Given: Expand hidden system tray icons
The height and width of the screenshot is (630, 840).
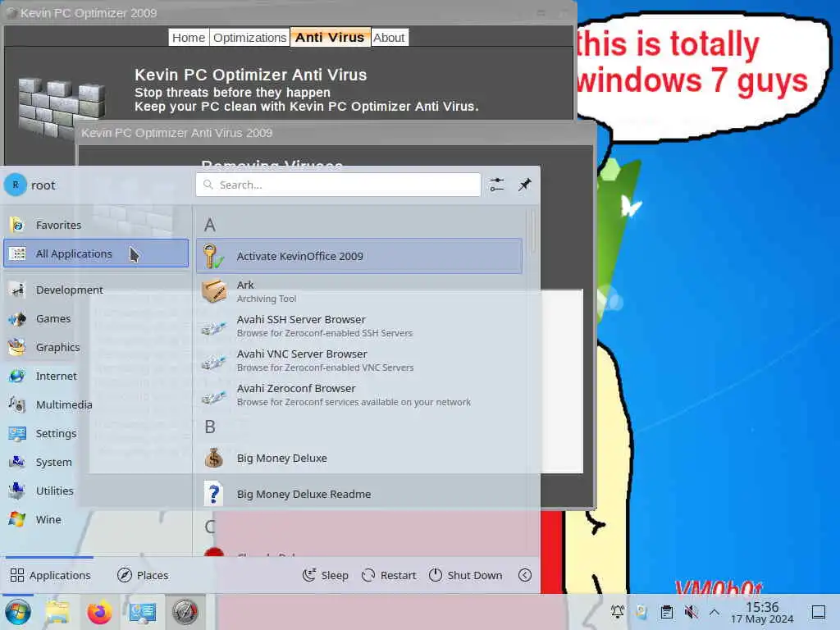Looking at the screenshot, I should click(714, 612).
